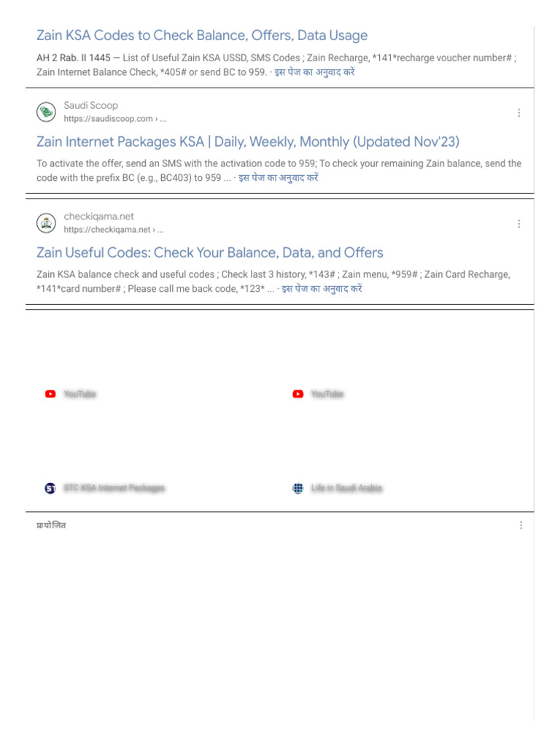Open Zain Useful Codes result title
The image size is (560, 747).
click(210, 252)
